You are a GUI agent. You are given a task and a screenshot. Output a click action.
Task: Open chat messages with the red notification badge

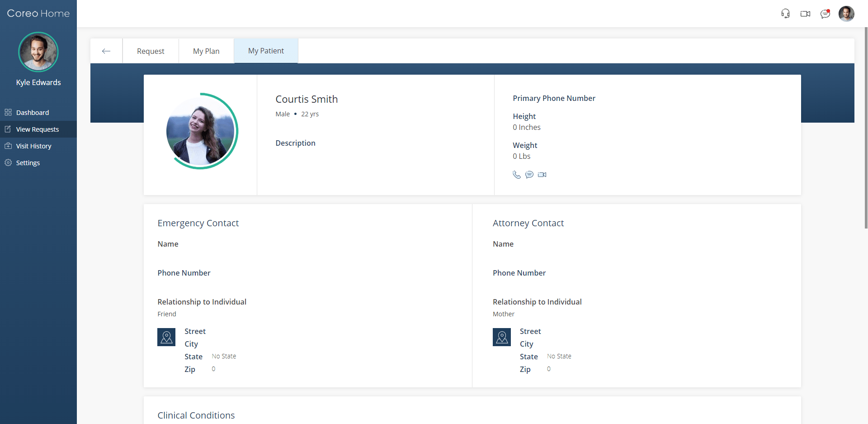click(826, 14)
